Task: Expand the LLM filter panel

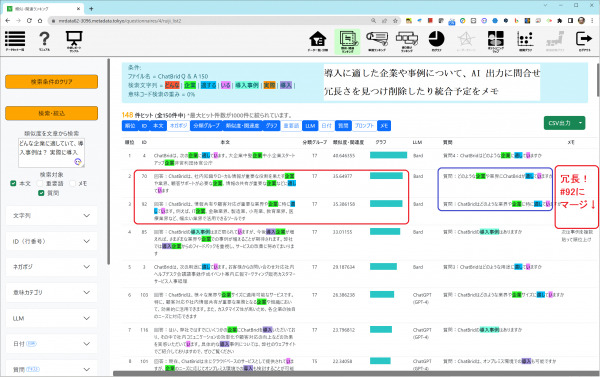Action: click(51, 318)
